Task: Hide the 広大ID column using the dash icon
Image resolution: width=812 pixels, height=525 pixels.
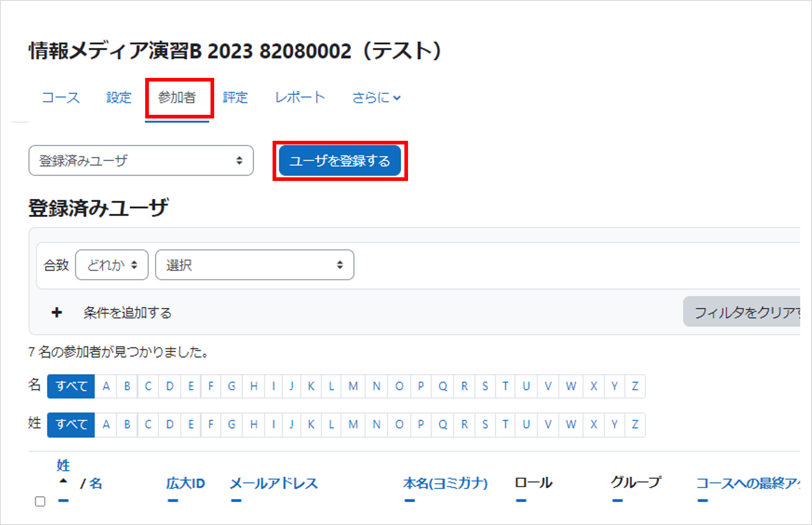Action: pos(173,501)
